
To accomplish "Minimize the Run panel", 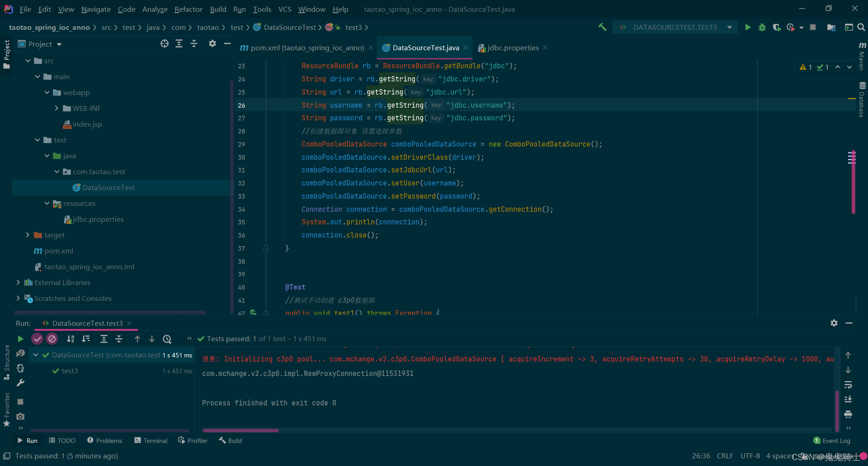I will pyautogui.click(x=849, y=323).
